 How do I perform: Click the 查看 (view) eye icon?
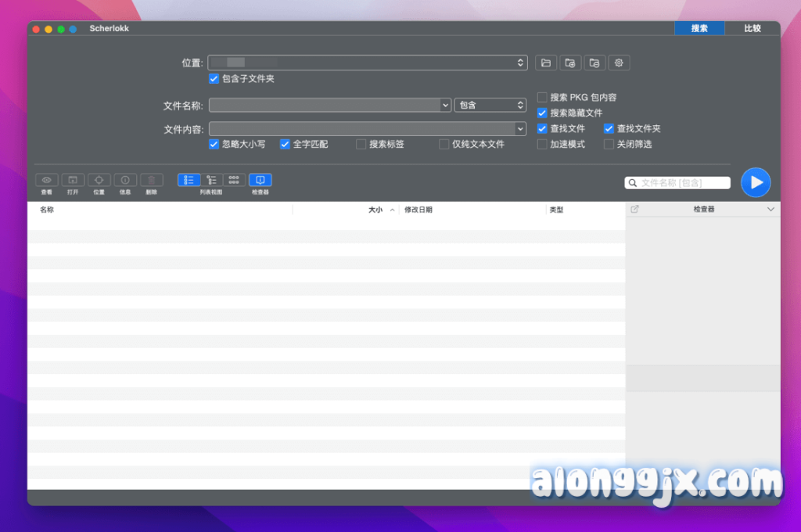tap(47, 180)
